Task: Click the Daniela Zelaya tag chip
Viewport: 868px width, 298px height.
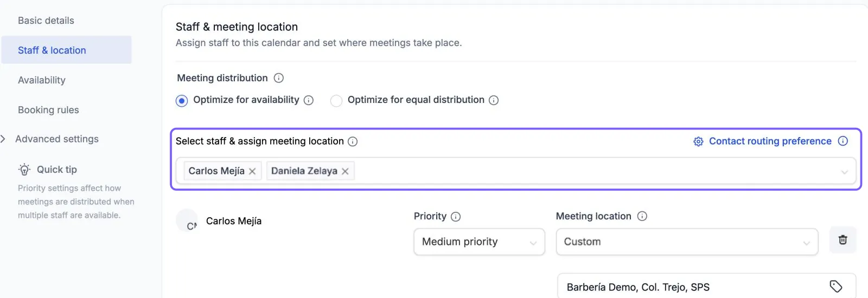Action: (x=310, y=171)
